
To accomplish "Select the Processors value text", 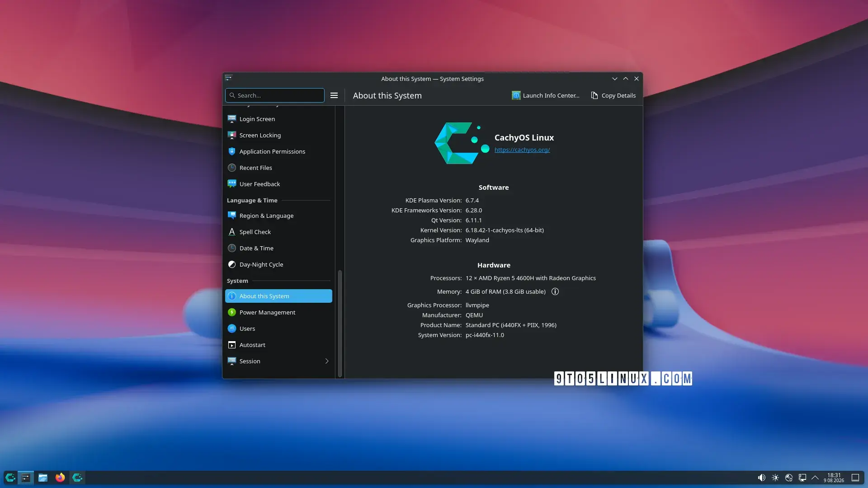I will click(x=531, y=278).
